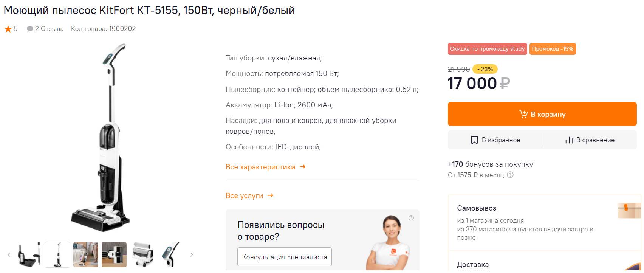Select third thumbnail showing vacuum in room

[86, 254]
